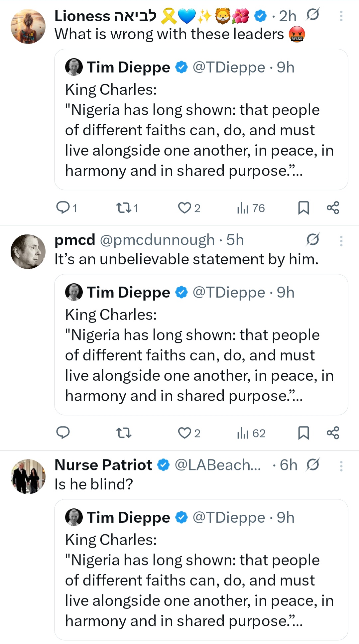Viewport: 359px width, 644px height.
Task: Bookmark Lioness's post
Action: [x=303, y=208]
